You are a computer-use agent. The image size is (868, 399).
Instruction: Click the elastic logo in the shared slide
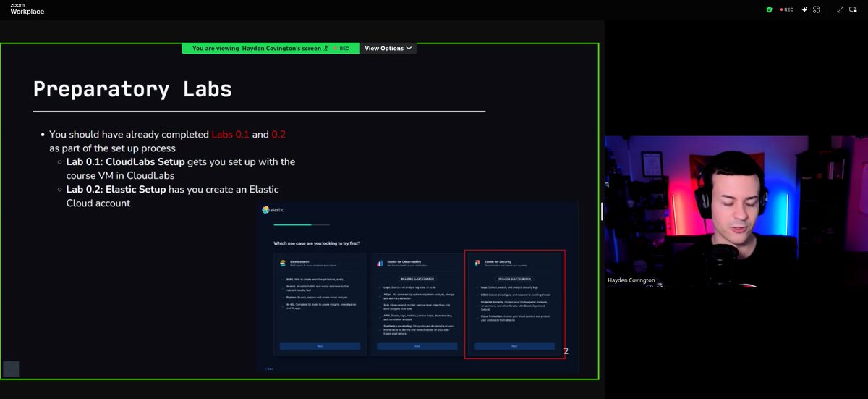coord(273,210)
